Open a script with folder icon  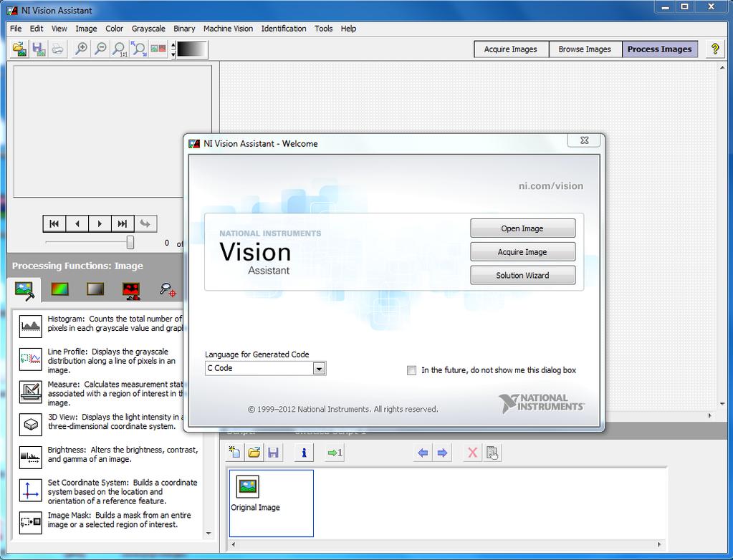point(254,452)
